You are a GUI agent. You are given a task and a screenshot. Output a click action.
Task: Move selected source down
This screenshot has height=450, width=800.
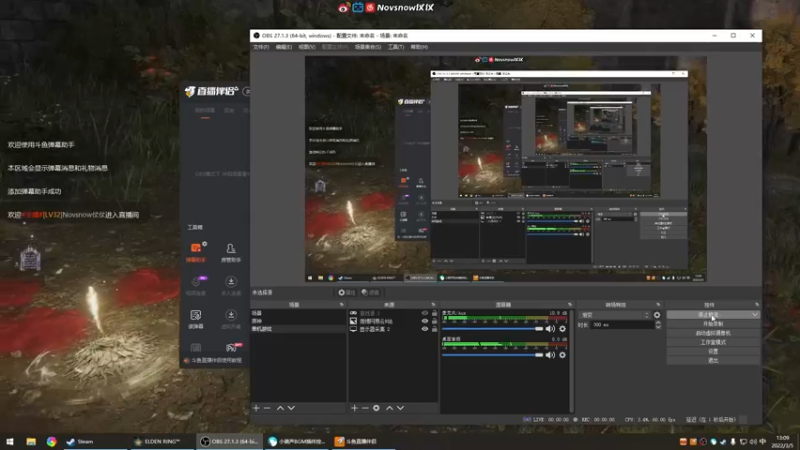400,408
